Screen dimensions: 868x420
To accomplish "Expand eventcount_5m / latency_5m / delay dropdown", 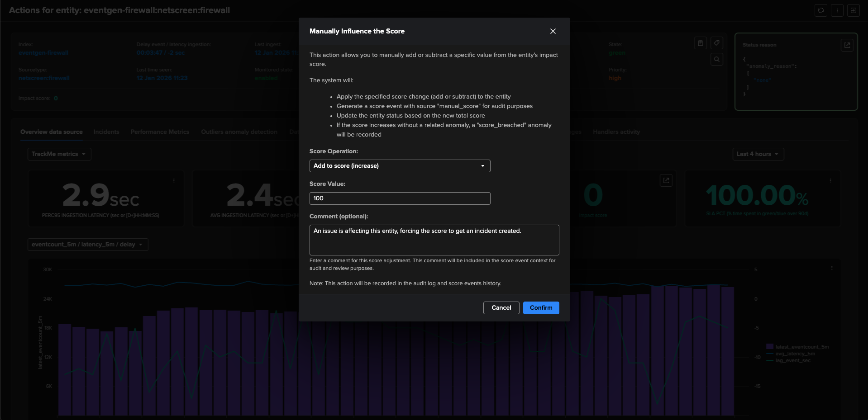I will [87, 245].
